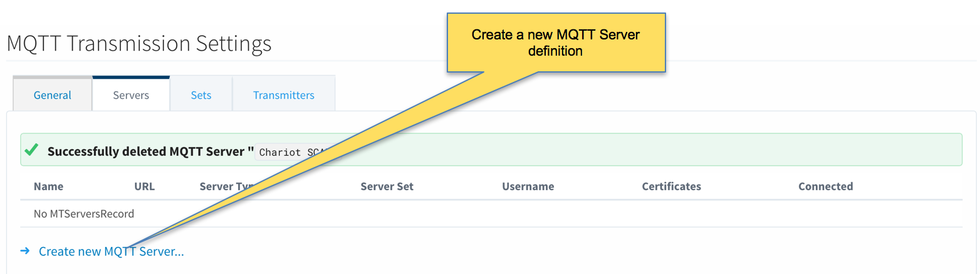Click the Successfully deleted MQTT Server message

pyautogui.click(x=150, y=151)
